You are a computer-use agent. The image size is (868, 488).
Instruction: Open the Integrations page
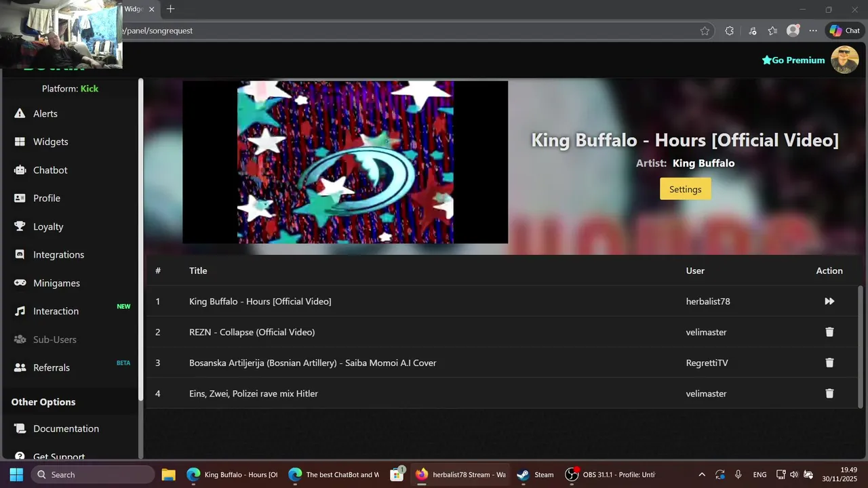(x=58, y=255)
